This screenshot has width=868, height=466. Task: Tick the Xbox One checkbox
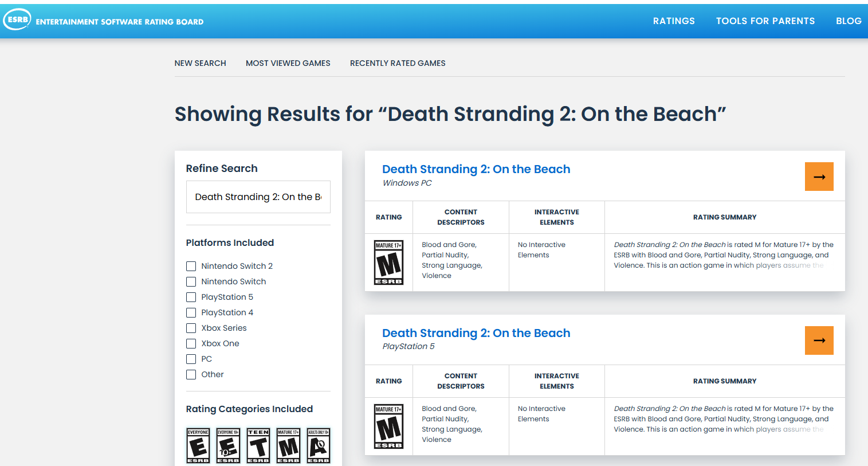tap(191, 343)
